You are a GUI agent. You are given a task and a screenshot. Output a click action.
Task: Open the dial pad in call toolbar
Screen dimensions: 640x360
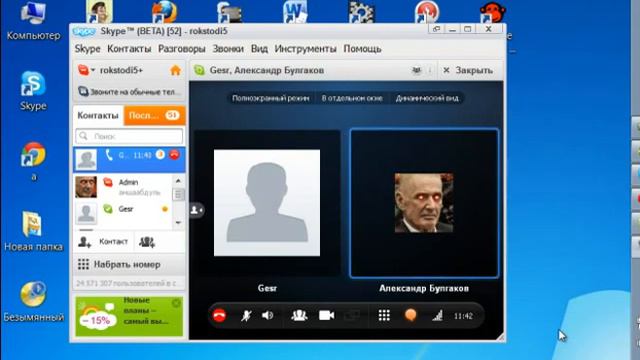[384, 315]
